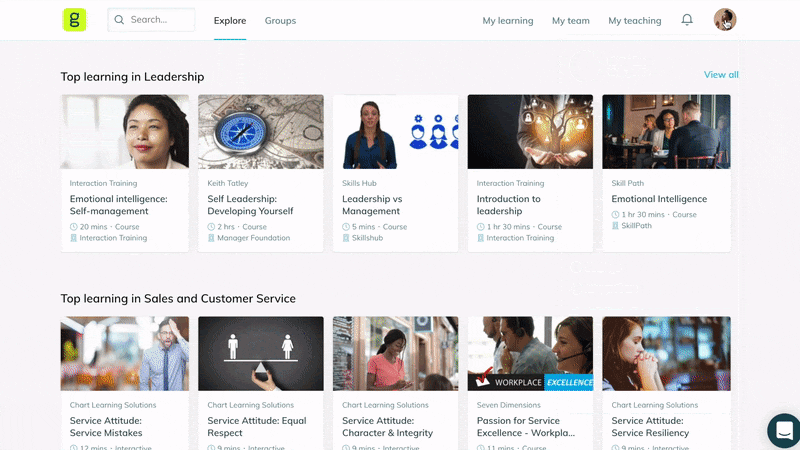The image size is (800, 450).
Task: Click the search magnifier icon
Action: tap(119, 20)
